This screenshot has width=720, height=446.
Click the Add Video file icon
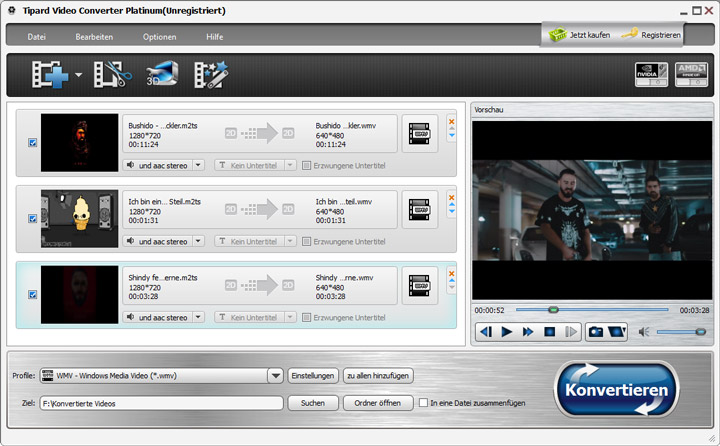click(50, 74)
